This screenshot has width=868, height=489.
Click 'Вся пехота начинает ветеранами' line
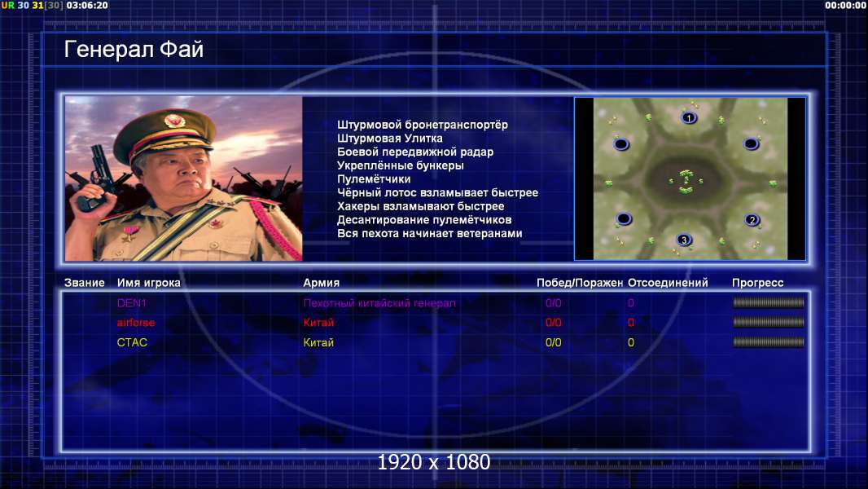(x=430, y=233)
